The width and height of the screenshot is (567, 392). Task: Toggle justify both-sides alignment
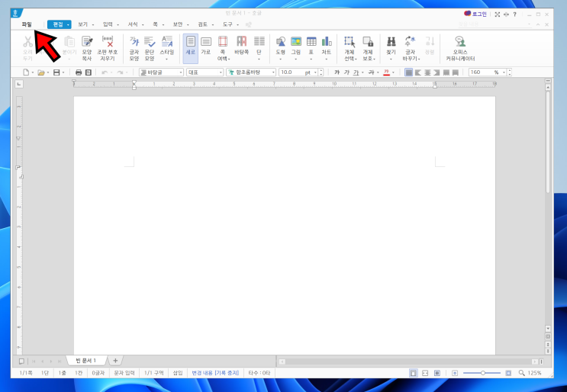pos(408,72)
